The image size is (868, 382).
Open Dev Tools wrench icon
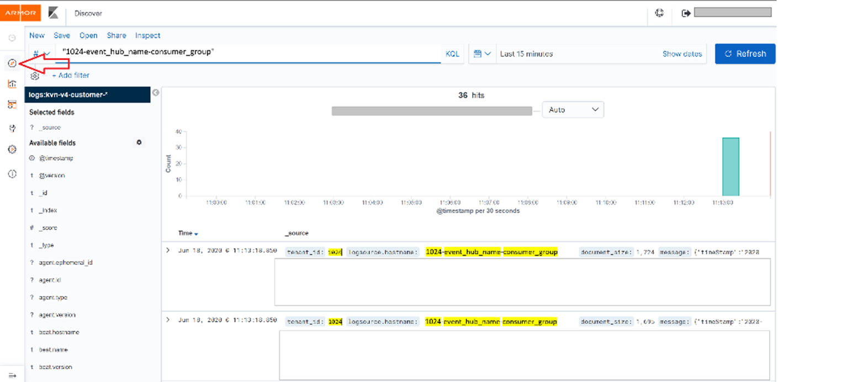coord(12,128)
